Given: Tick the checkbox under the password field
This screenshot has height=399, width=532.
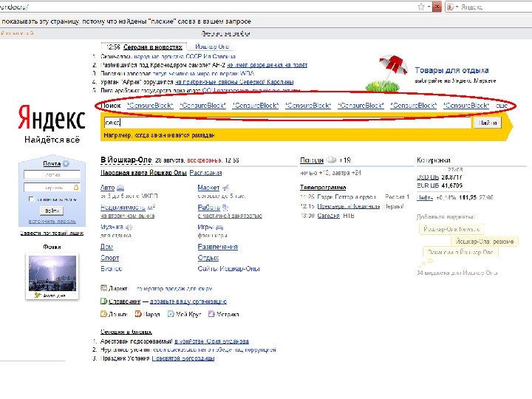Looking at the screenshot, I should pyautogui.click(x=31, y=199).
